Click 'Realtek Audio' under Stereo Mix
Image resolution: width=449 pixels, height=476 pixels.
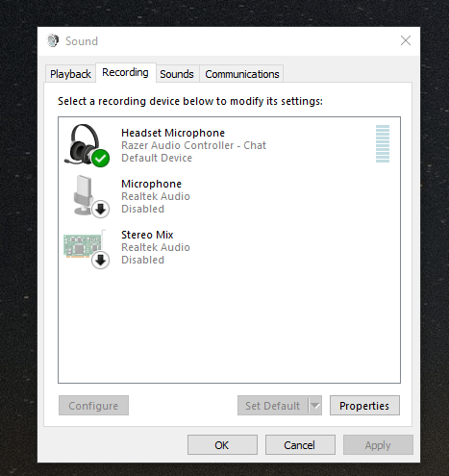pyautogui.click(x=156, y=247)
